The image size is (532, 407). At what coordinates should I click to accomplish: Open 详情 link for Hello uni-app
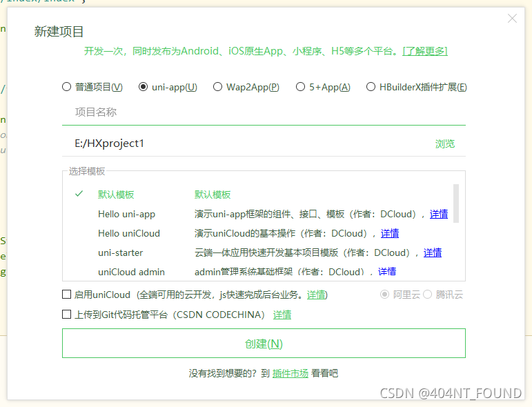tap(439, 214)
